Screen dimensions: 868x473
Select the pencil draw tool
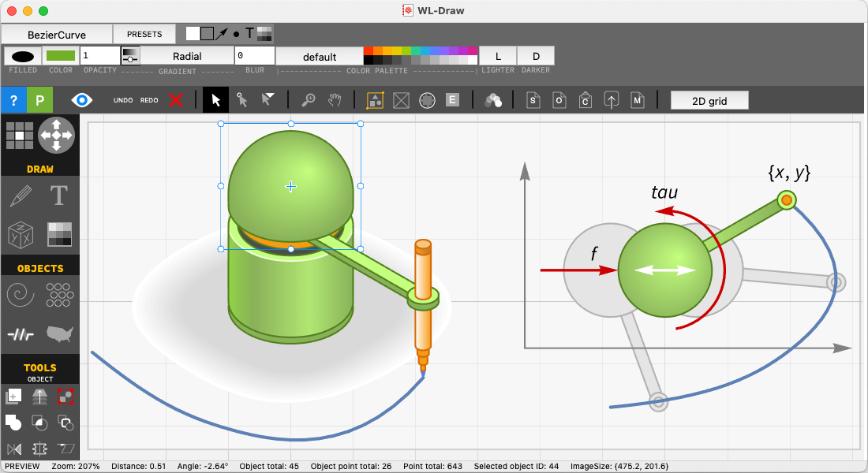tap(21, 196)
